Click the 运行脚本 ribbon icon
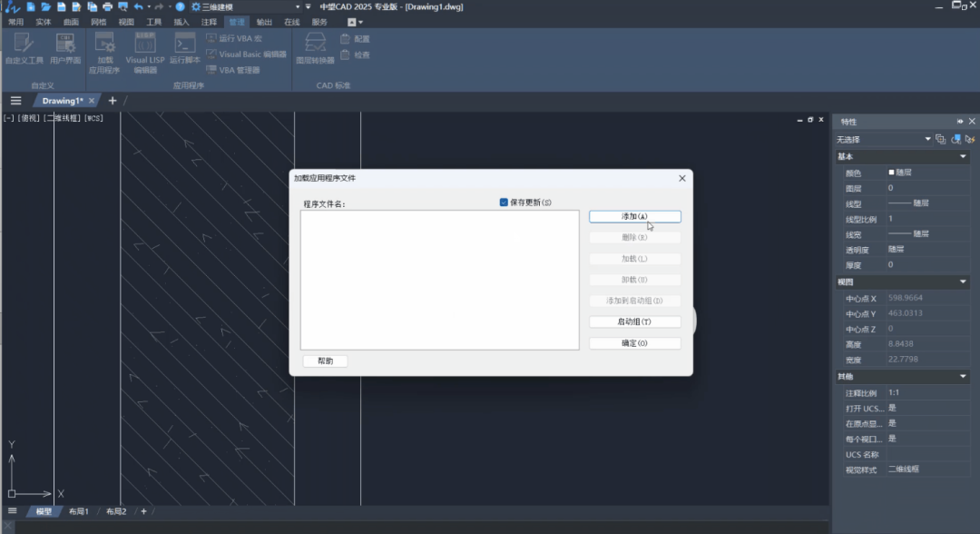This screenshot has height=534, width=980. [x=185, y=49]
